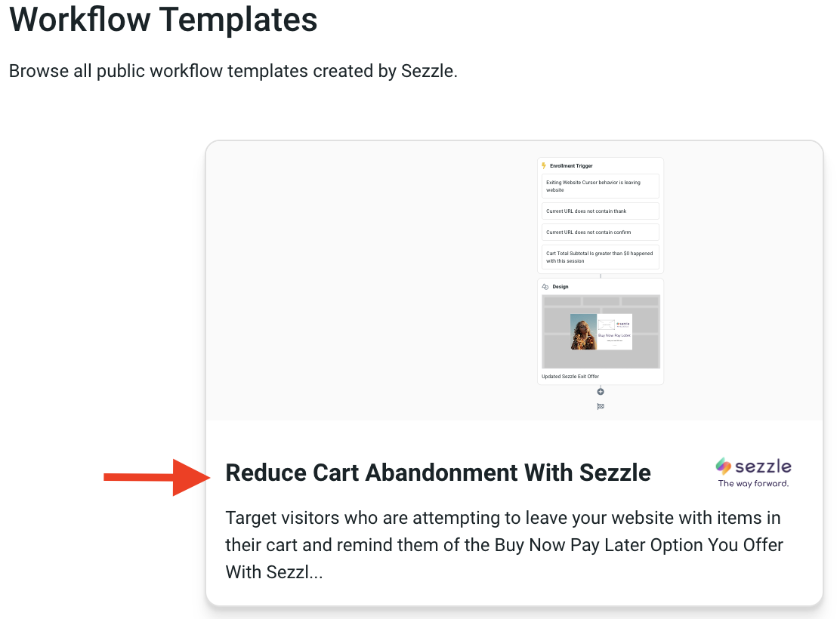Open Reduce Cart Abandonment With Sezzle template
Screen dimensions: 840x619
(438, 473)
